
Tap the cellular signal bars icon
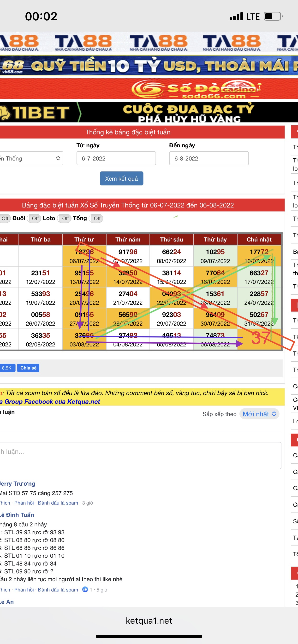[x=236, y=16]
